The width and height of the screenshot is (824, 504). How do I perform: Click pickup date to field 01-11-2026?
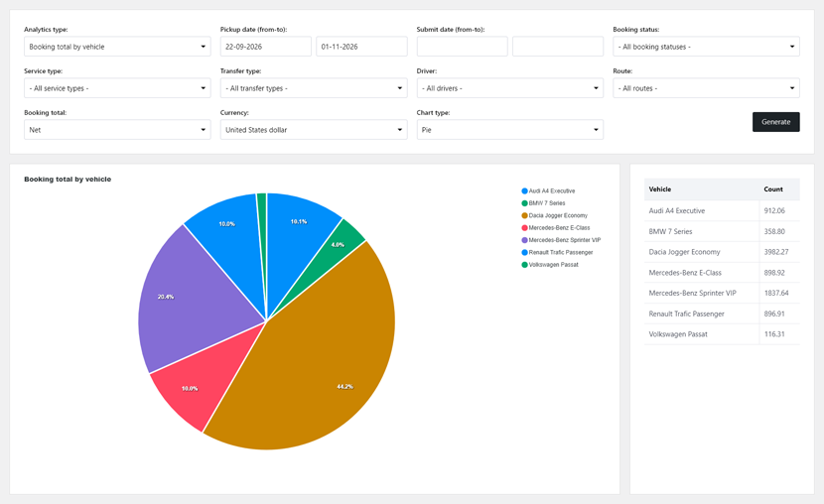(x=361, y=47)
